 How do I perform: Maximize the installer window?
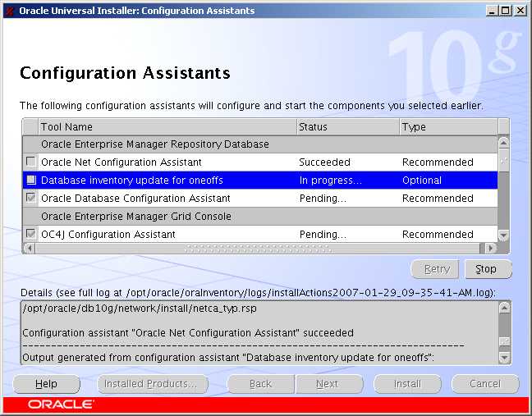506,11
